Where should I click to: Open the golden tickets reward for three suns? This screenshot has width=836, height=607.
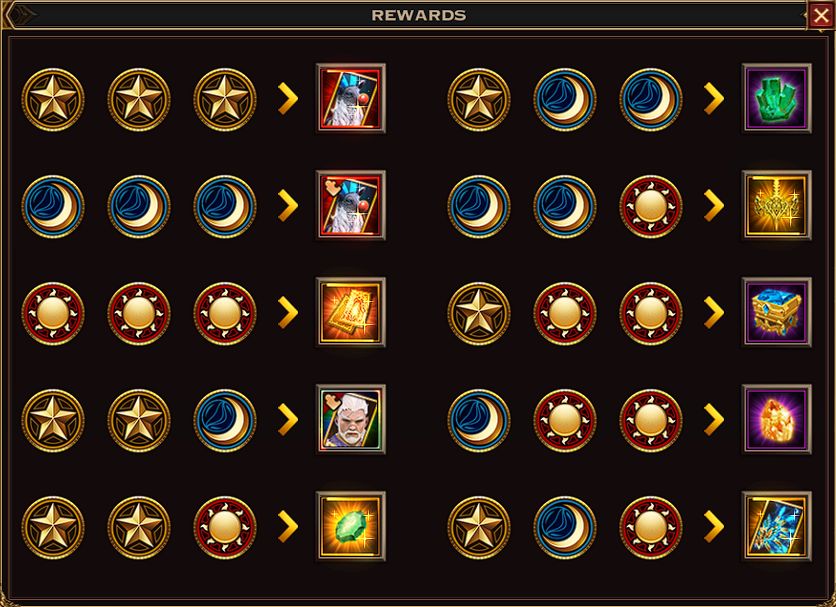pyautogui.click(x=350, y=312)
